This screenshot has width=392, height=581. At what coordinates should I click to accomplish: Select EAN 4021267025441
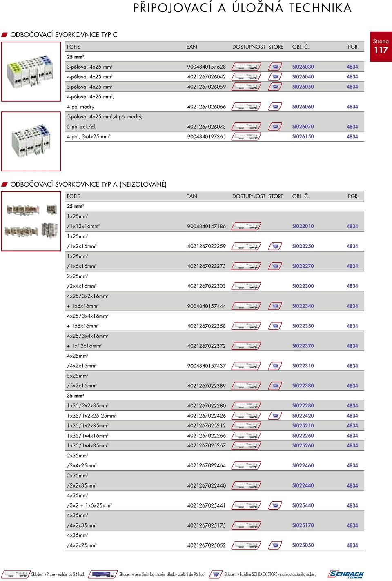(x=206, y=505)
